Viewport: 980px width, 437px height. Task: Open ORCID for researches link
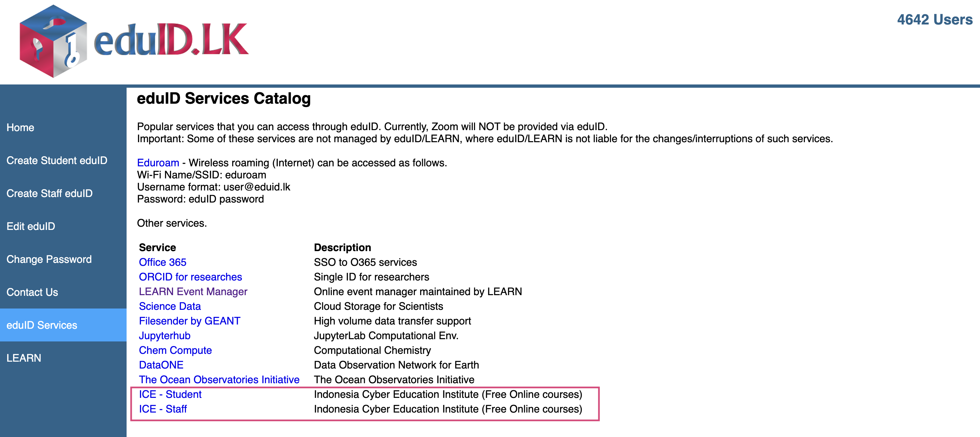click(x=190, y=277)
